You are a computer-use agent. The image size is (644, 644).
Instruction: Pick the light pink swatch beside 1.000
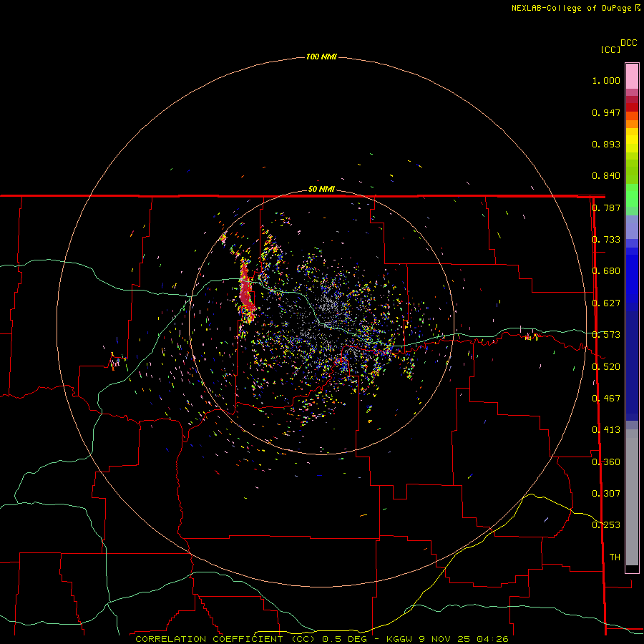coord(632,77)
